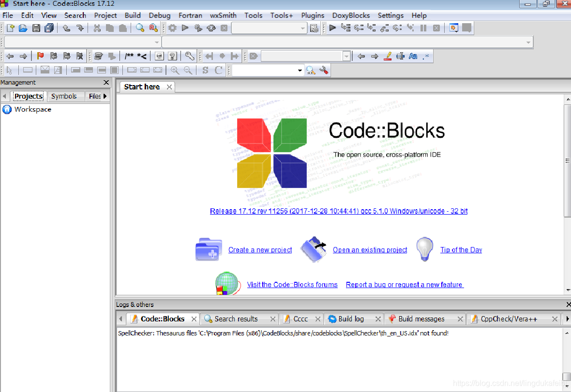Open the Debugging windows dropdown icon

(x=453, y=28)
